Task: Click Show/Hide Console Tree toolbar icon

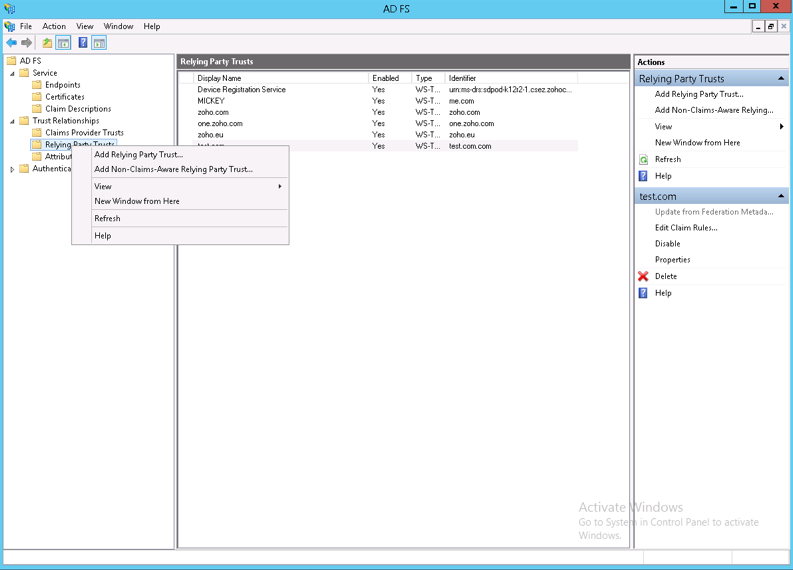Action: pos(63,43)
